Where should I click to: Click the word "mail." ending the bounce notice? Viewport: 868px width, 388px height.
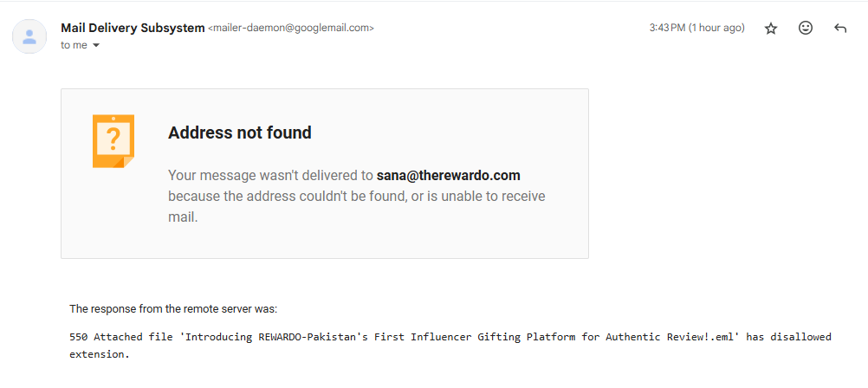point(183,217)
